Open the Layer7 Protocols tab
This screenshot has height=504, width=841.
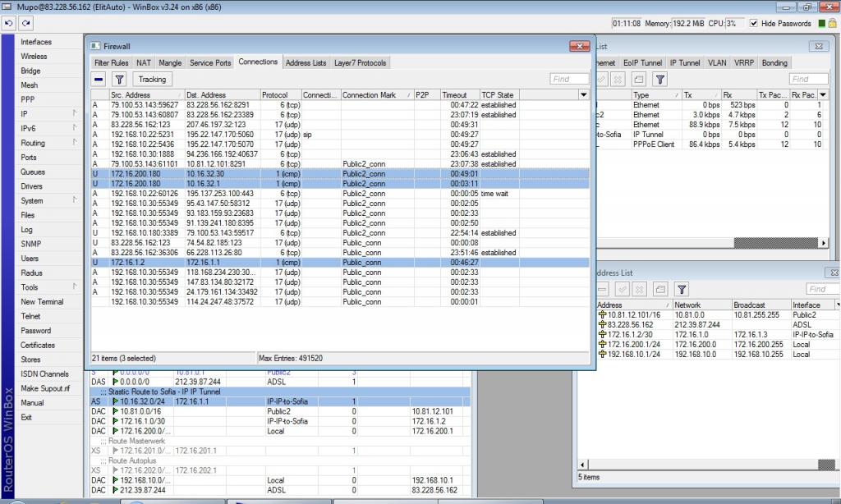pos(361,62)
